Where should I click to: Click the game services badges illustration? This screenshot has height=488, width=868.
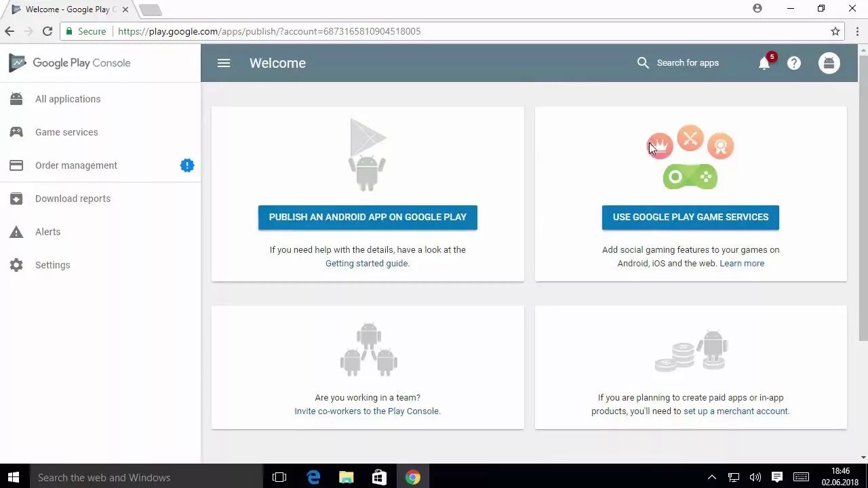[x=690, y=157]
